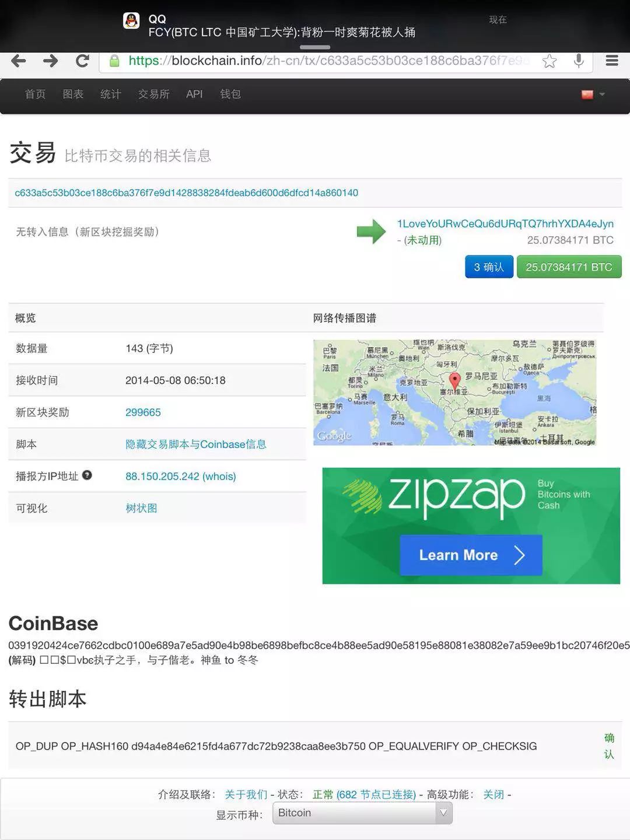Click the 关闭 advanced feature link
Screen dimensions: 630x840
click(x=494, y=794)
